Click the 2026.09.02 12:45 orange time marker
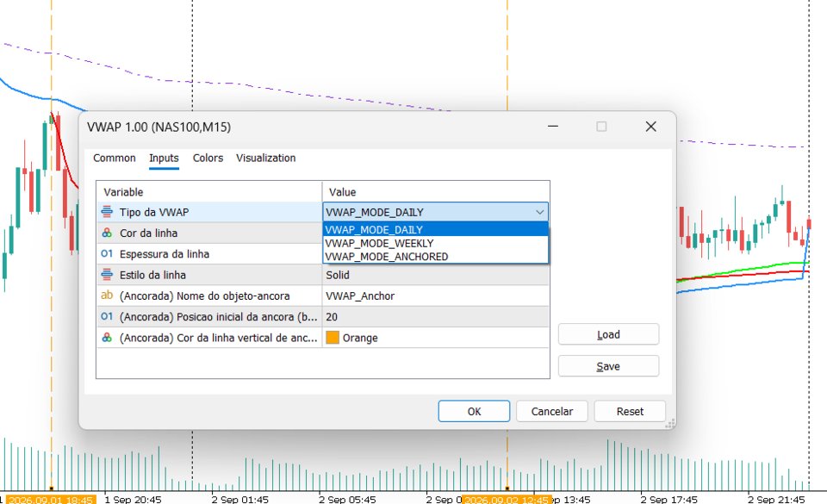Screen dimensions: 827x504 tap(507, 499)
